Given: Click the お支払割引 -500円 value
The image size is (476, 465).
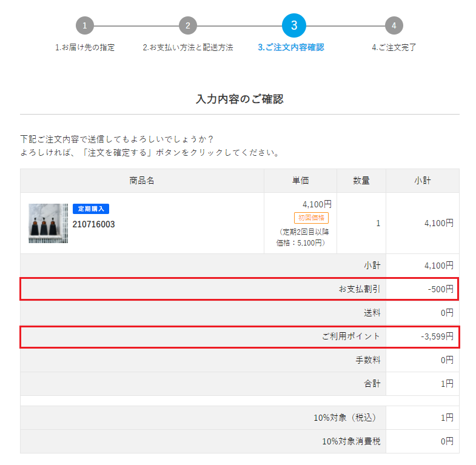Looking at the screenshot, I should [440, 289].
